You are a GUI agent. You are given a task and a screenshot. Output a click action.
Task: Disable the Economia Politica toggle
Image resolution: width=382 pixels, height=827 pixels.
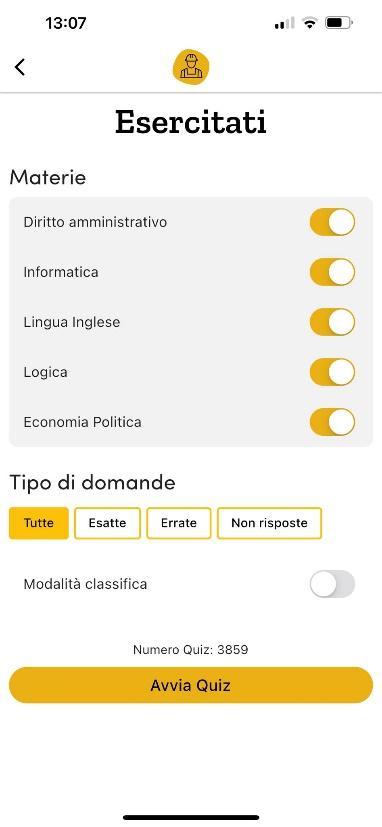coord(332,422)
